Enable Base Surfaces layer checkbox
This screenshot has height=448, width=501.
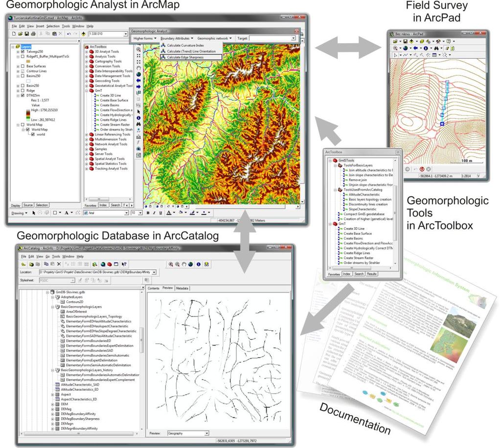tap(23, 66)
